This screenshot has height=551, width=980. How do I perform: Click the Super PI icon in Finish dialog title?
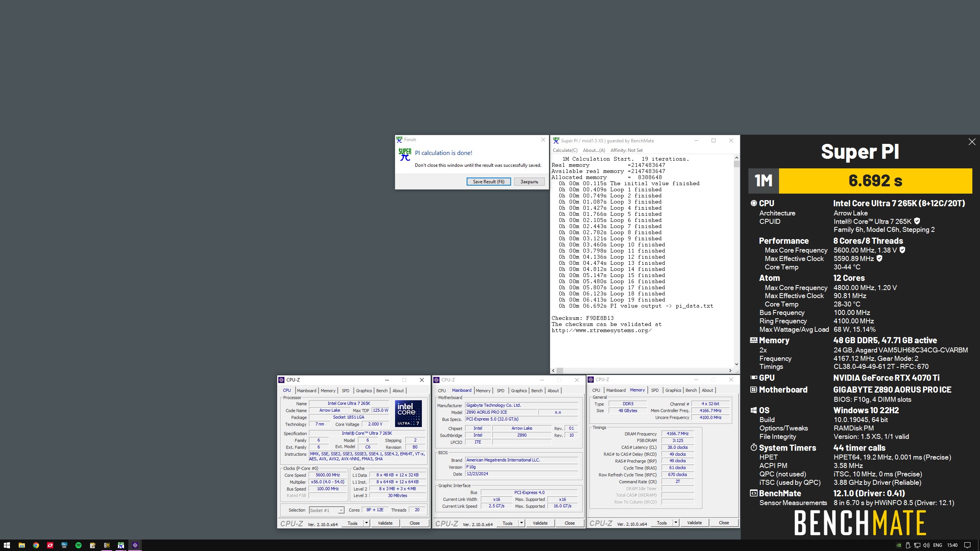point(399,140)
